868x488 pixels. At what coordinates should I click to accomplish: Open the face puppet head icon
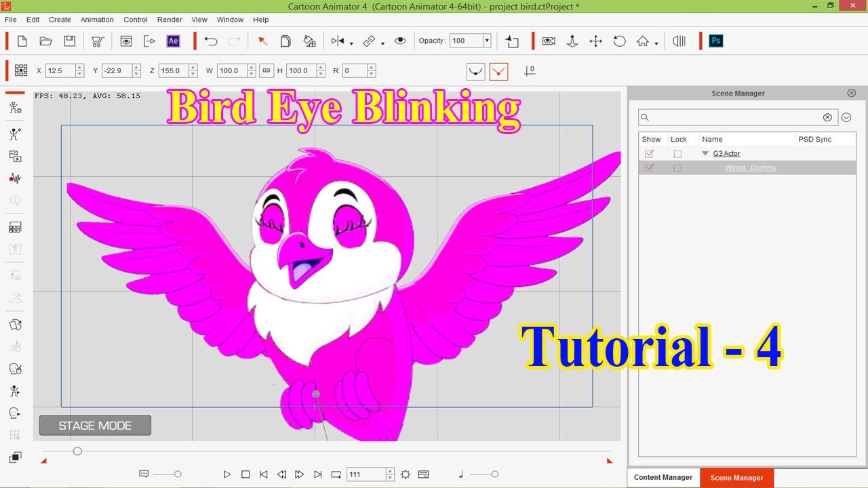click(x=15, y=369)
